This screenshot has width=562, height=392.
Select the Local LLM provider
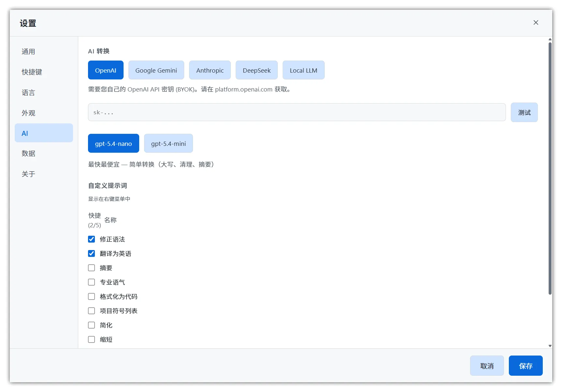[303, 70]
